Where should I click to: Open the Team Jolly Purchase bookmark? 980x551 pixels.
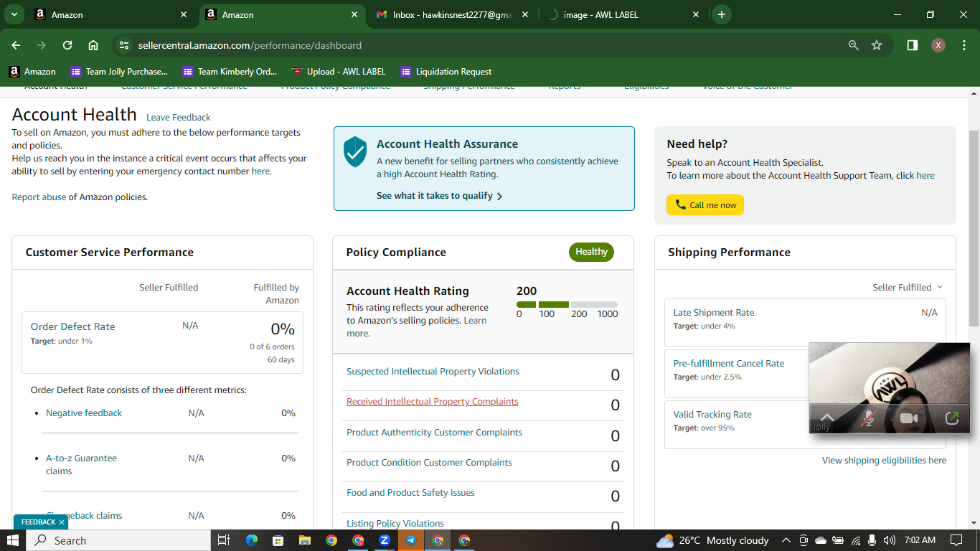click(119, 72)
